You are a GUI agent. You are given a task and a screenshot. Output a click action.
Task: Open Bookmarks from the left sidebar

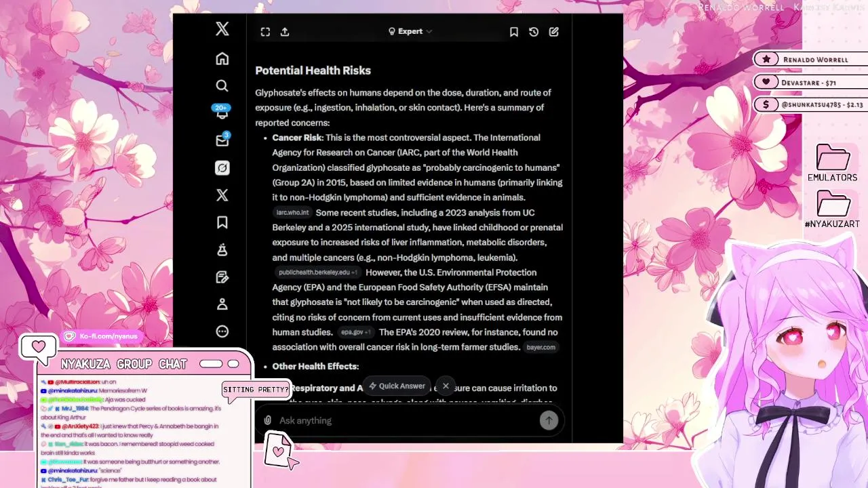coord(222,222)
